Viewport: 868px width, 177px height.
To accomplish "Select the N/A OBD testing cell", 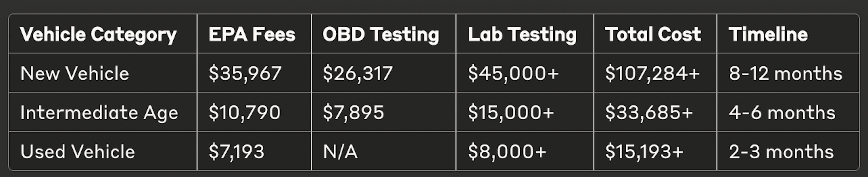I will tap(340, 152).
